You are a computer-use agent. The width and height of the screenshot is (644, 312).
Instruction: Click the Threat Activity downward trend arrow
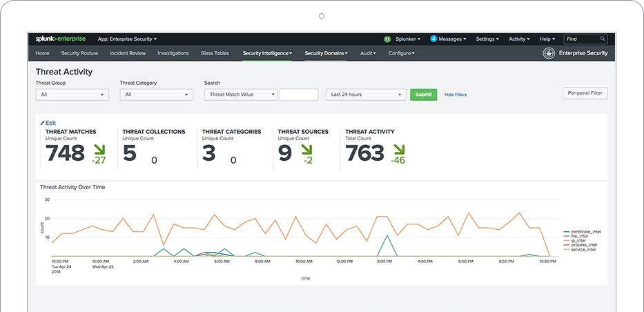(399, 149)
